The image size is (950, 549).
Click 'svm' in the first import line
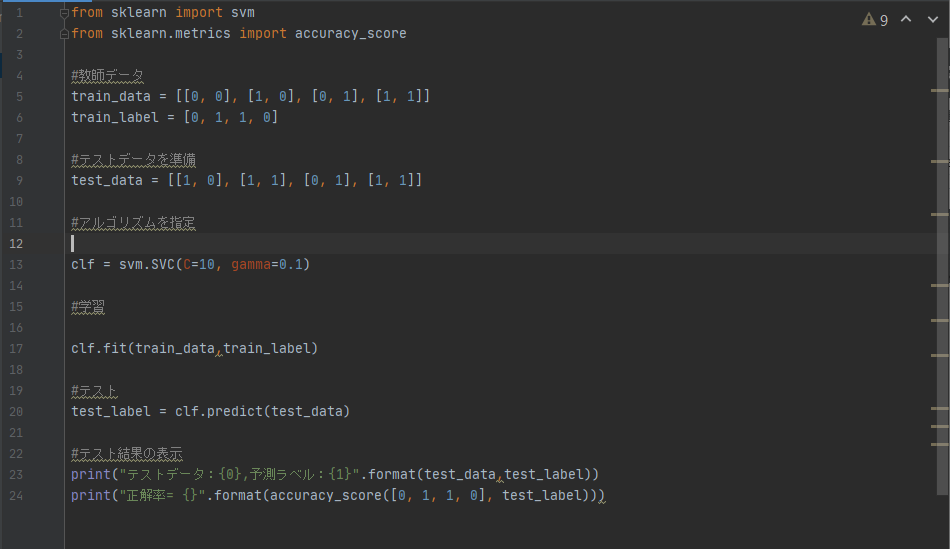tap(243, 13)
